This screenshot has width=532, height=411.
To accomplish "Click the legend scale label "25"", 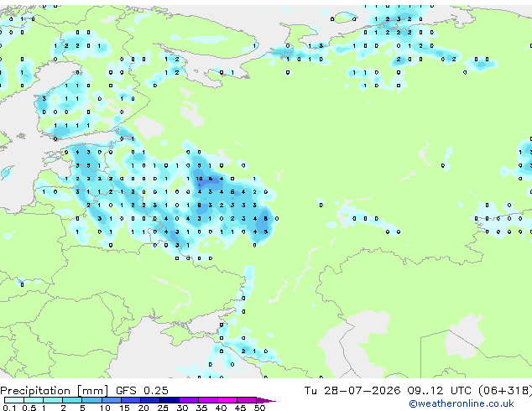I will coord(163,408).
